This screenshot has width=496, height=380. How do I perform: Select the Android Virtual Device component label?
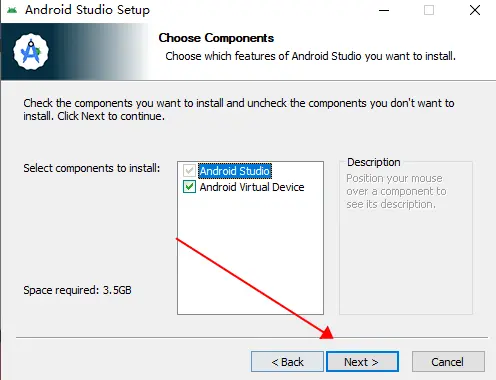(x=252, y=187)
